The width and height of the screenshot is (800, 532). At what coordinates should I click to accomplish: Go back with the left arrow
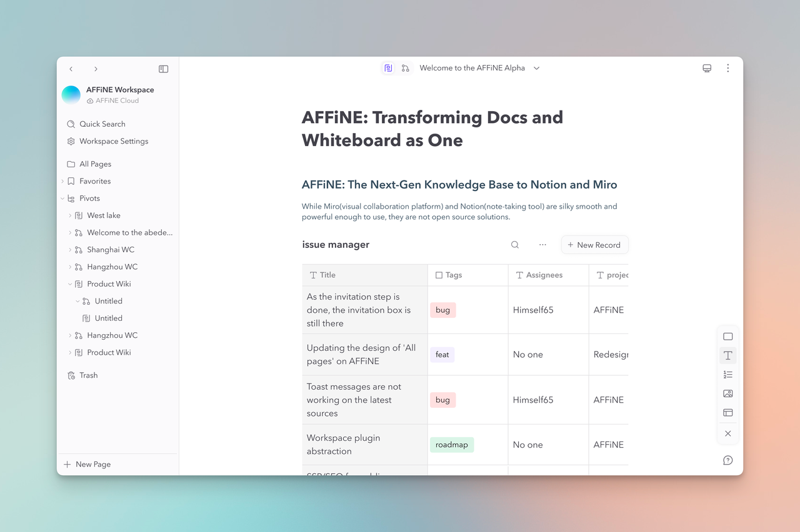pyautogui.click(x=71, y=69)
